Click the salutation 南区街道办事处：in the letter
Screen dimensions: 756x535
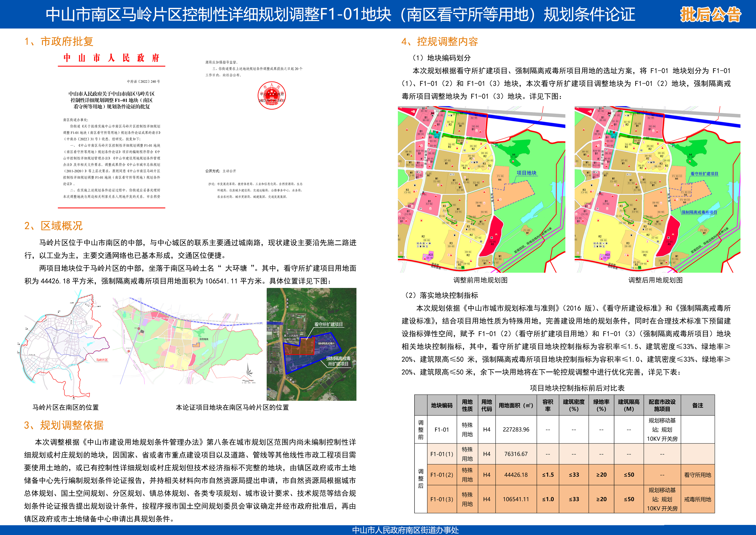click(x=76, y=120)
